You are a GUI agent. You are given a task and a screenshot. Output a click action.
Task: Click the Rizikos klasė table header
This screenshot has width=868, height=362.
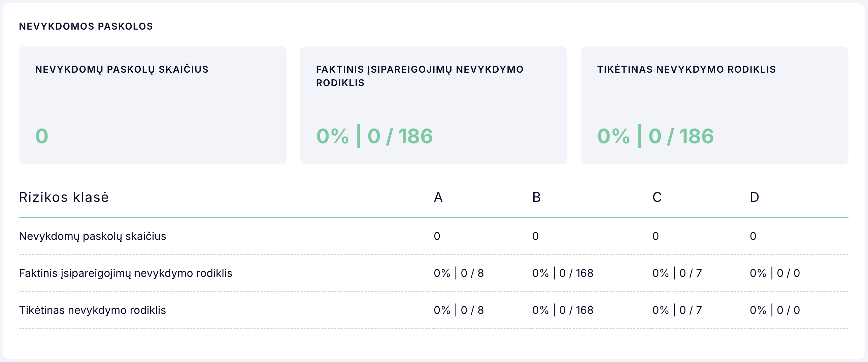tap(64, 197)
